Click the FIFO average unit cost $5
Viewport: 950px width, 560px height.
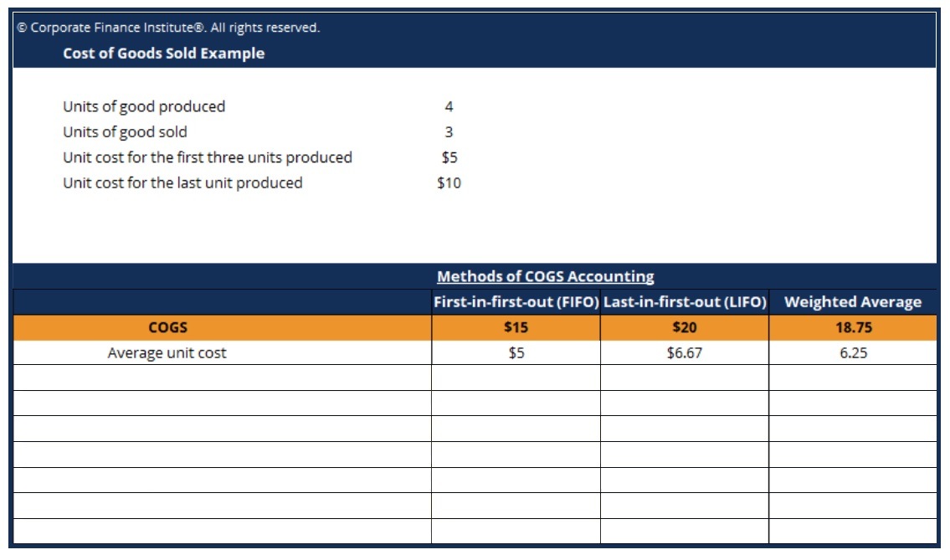[516, 352]
